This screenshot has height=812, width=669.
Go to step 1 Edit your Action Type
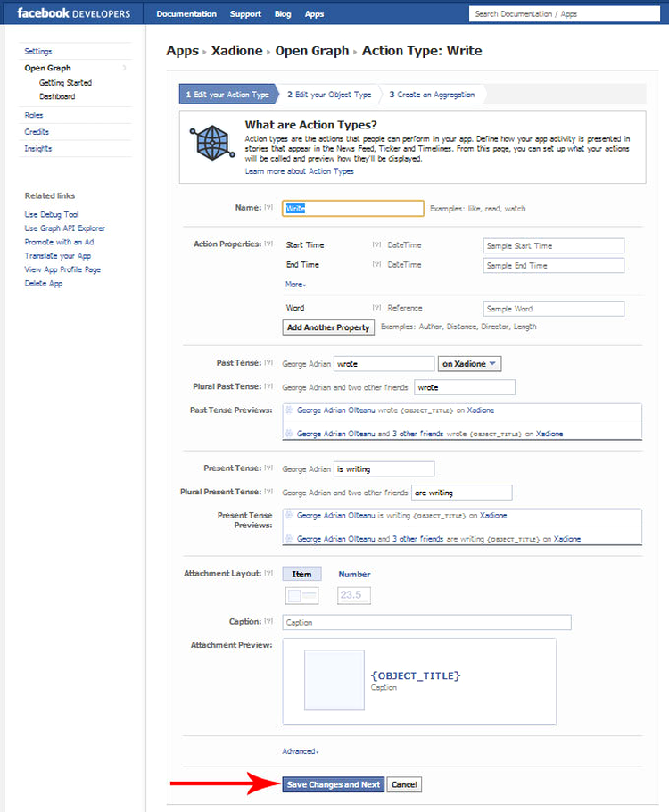point(227,95)
